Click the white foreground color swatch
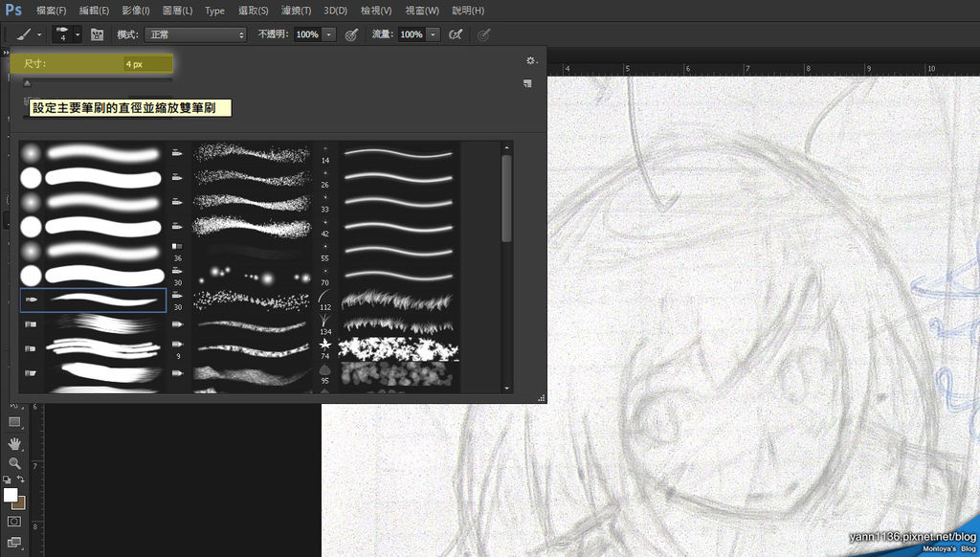Screen dimensions: 980x557 pyautogui.click(x=11, y=495)
